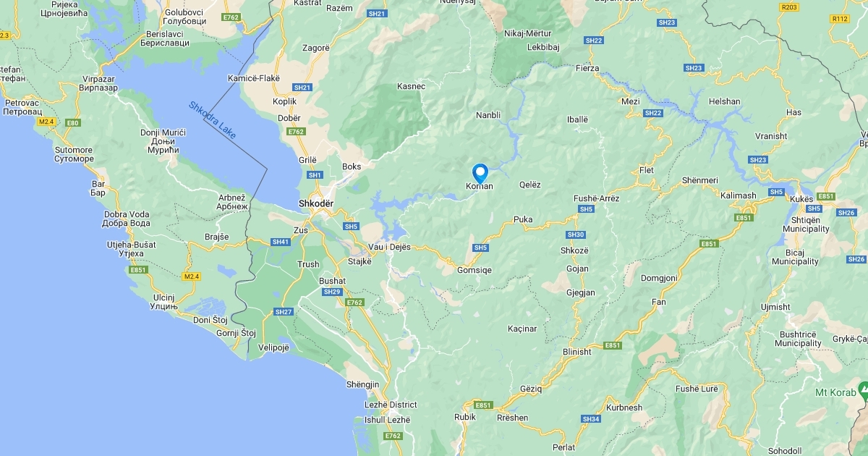
Task: Click the E851 road shield near Ulcinj
Action: 137,270
